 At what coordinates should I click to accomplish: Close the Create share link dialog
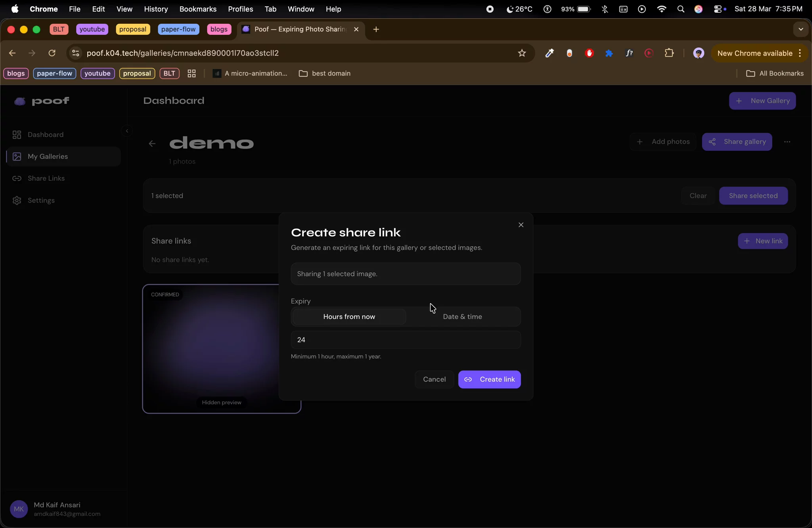521,225
